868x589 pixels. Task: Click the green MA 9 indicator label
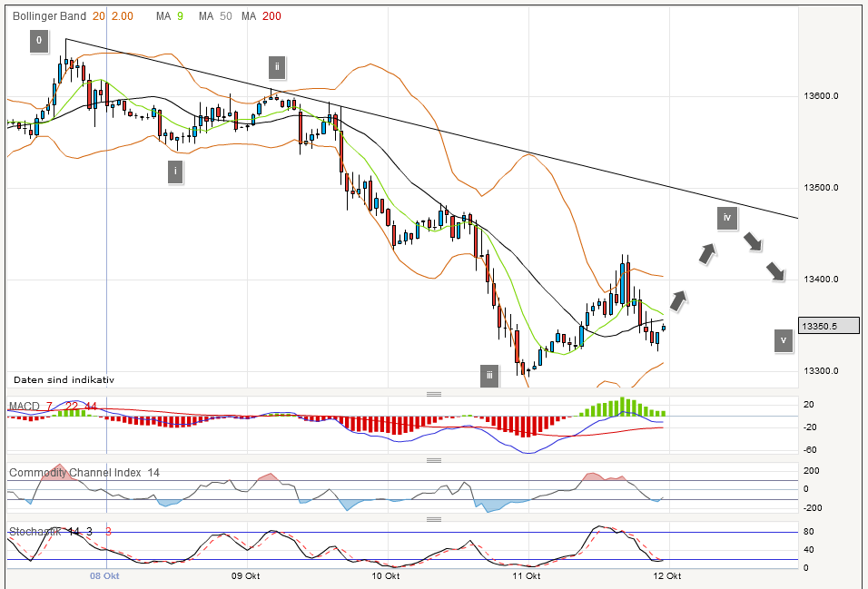pyautogui.click(x=170, y=16)
